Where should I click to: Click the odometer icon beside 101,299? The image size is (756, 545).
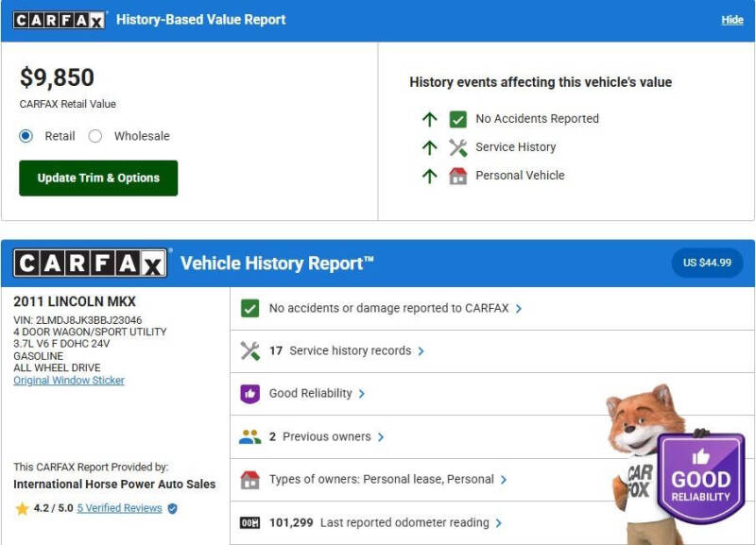(249, 523)
